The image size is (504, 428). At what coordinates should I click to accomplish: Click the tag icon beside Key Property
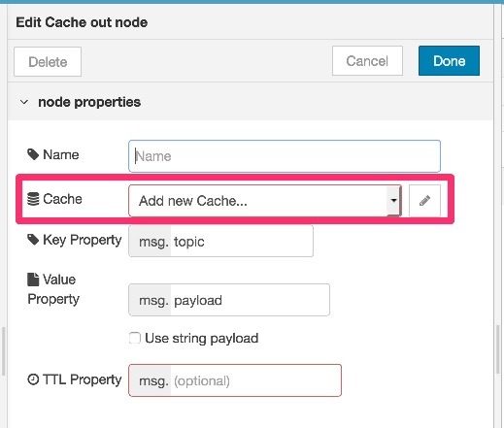[x=33, y=240]
